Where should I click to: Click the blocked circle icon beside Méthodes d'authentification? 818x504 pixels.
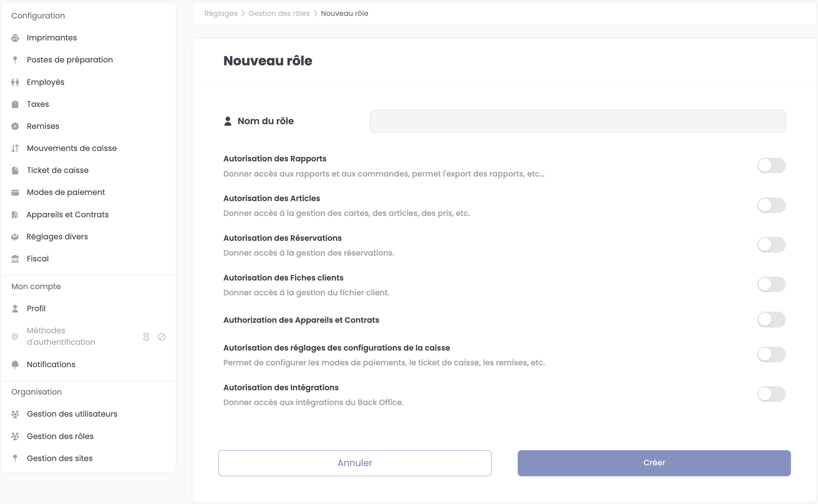click(x=162, y=337)
